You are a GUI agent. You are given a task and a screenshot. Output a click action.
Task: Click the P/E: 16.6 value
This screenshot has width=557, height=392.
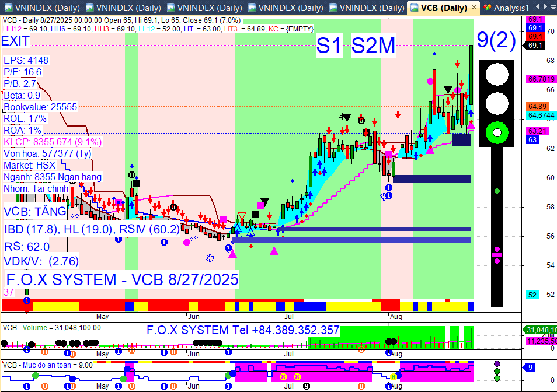[x=22, y=72]
